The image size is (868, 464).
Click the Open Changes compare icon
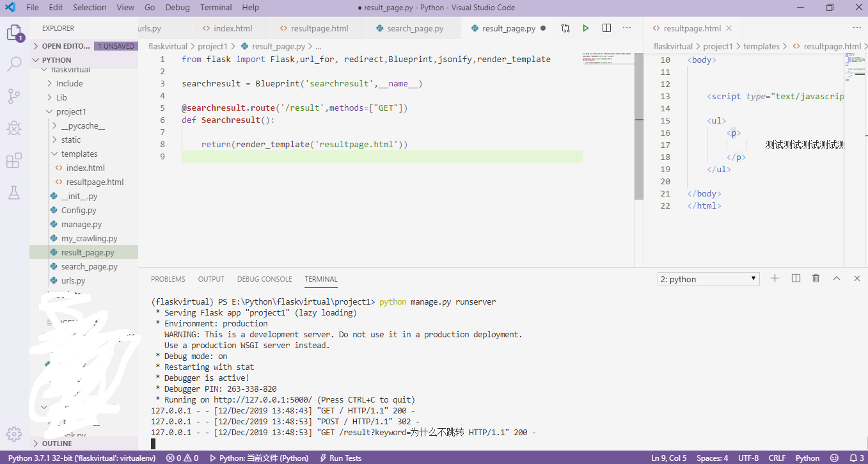565,28
